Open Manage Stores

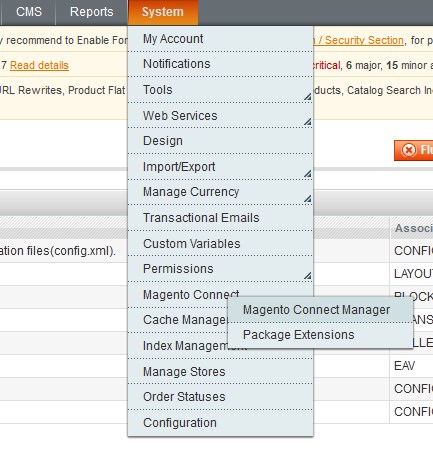(x=220, y=372)
